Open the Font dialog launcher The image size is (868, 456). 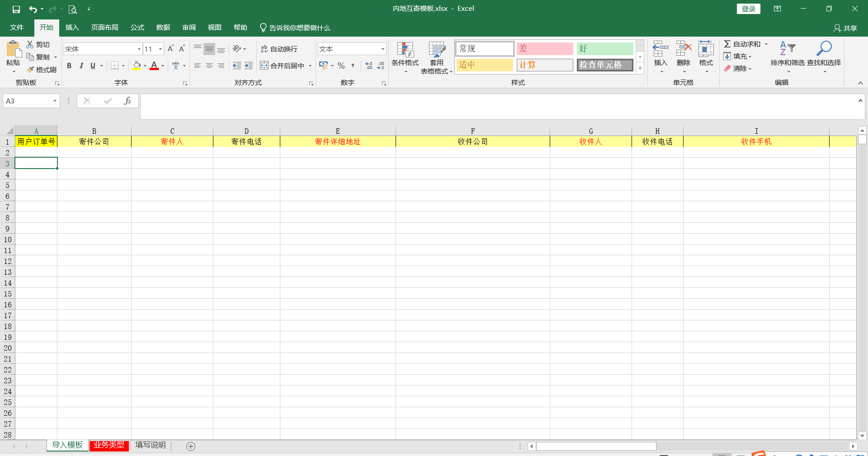click(185, 83)
